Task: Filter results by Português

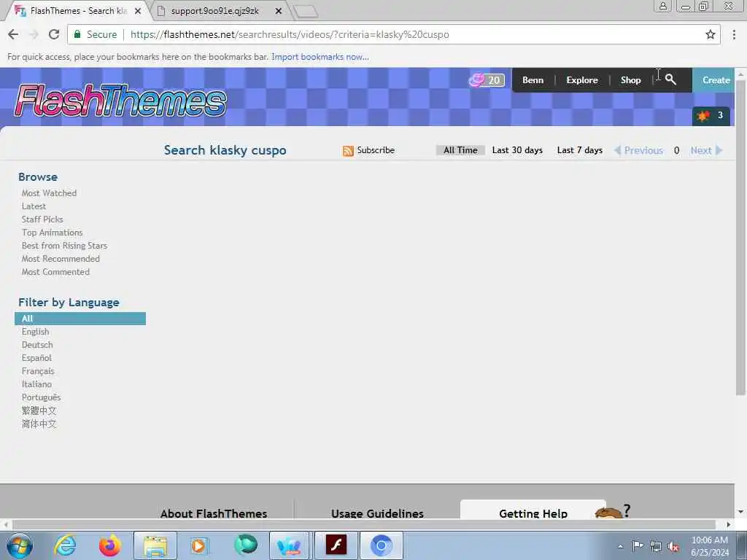Action: 41,397
